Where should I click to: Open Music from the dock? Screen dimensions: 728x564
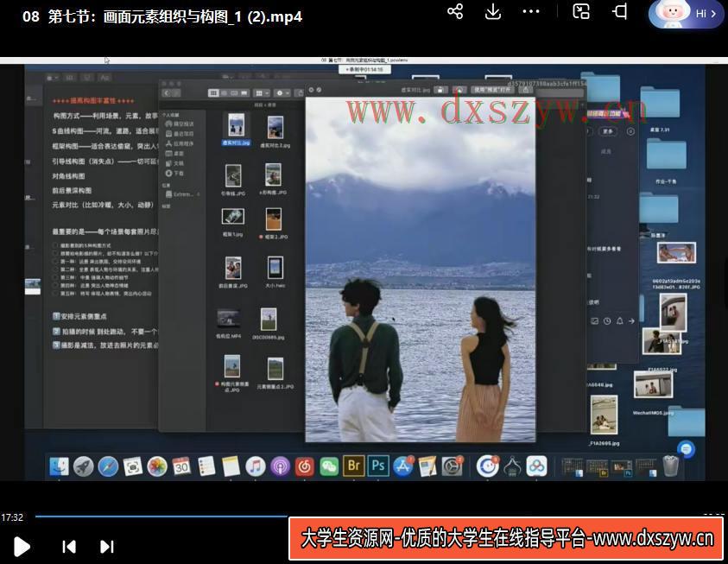256,466
